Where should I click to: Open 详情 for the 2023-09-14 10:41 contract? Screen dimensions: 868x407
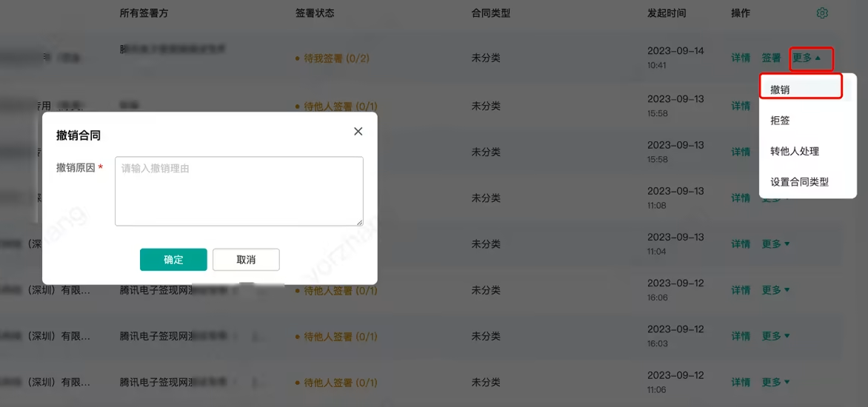click(x=741, y=58)
